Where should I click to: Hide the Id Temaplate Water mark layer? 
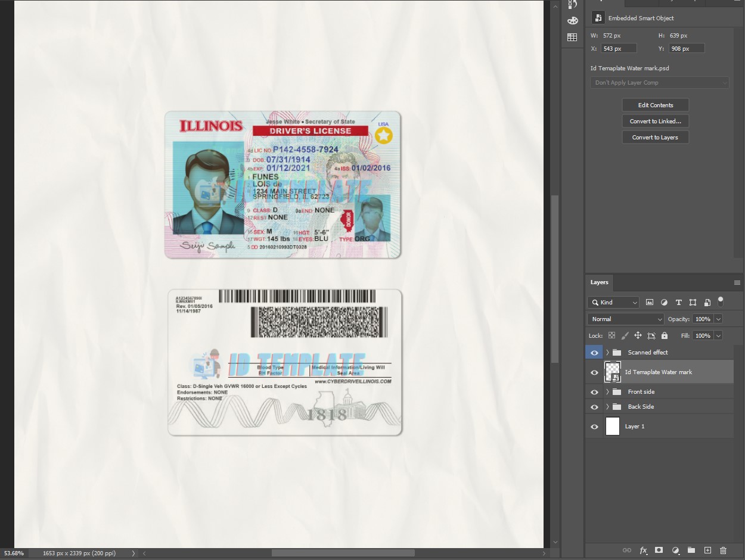click(x=594, y=372)
